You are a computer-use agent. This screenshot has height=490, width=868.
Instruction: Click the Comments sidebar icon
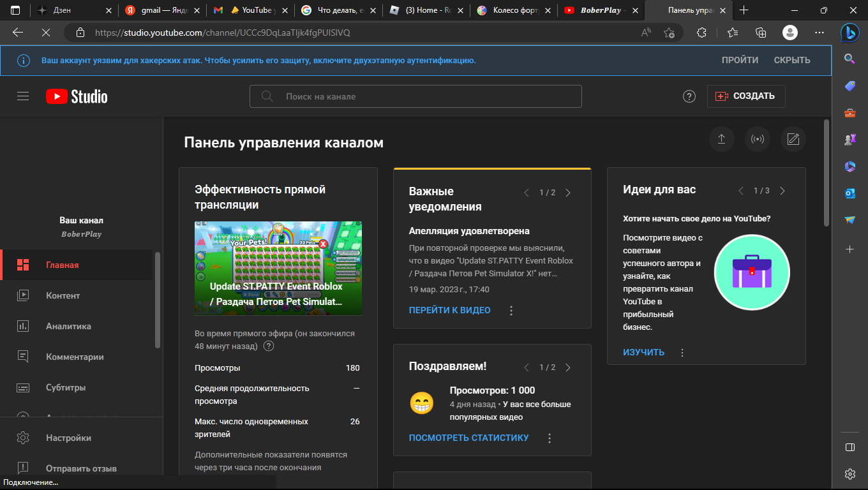click(23, 357)
